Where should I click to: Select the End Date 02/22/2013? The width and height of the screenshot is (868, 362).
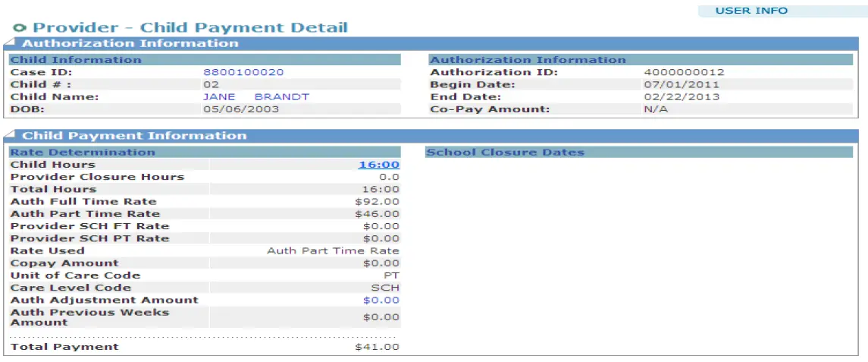click(x=682, y=97)
